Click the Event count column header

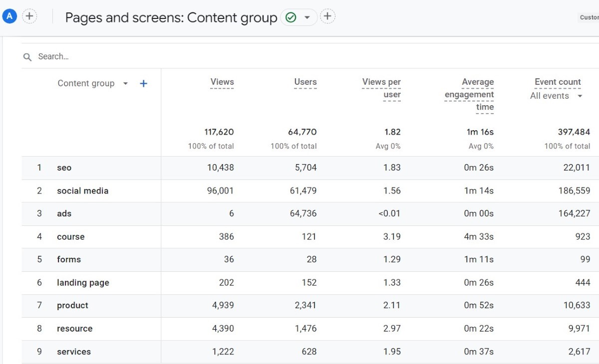558,82
